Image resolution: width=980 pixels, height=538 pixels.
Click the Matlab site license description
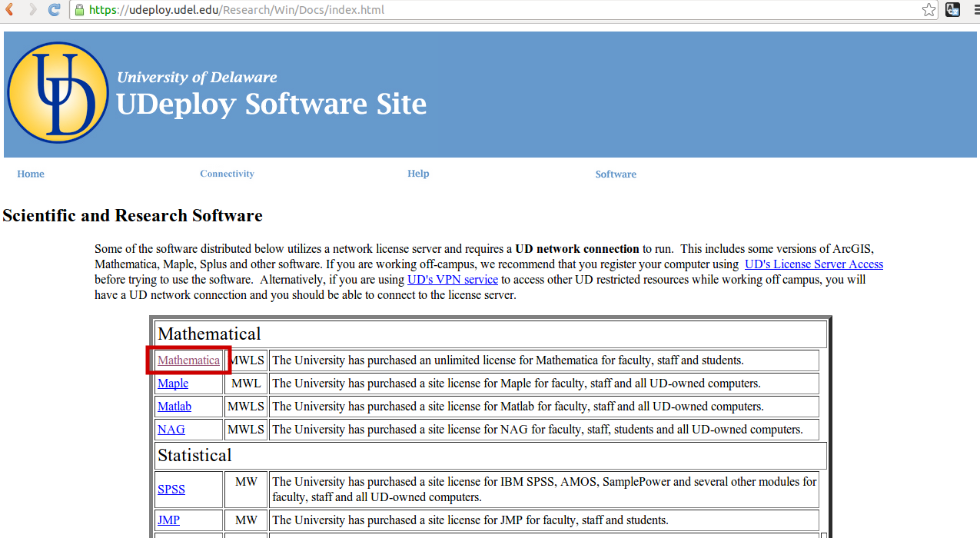(518, 407)
